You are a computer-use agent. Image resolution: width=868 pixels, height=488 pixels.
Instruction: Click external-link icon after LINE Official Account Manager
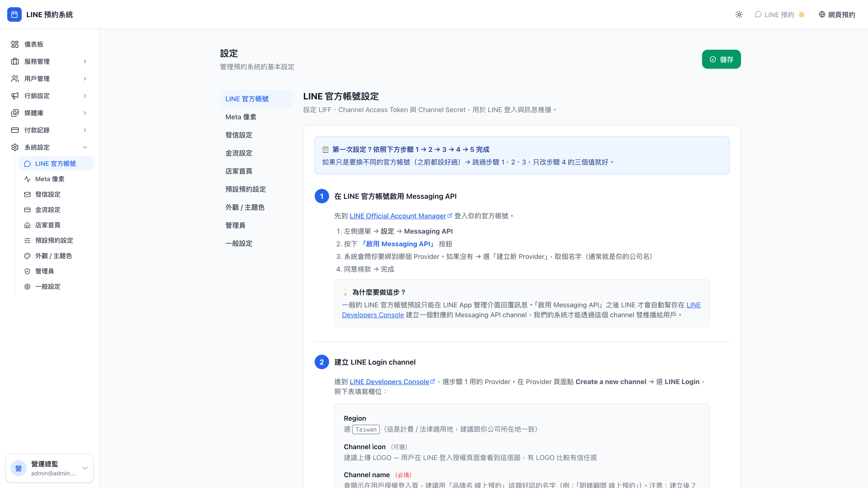(450, 216)
